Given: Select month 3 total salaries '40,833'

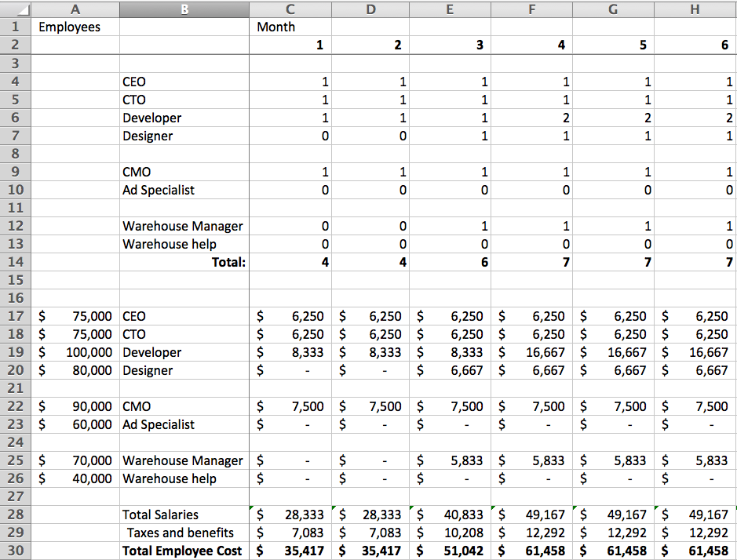Looking at the screenshot, I should [450, 515].
